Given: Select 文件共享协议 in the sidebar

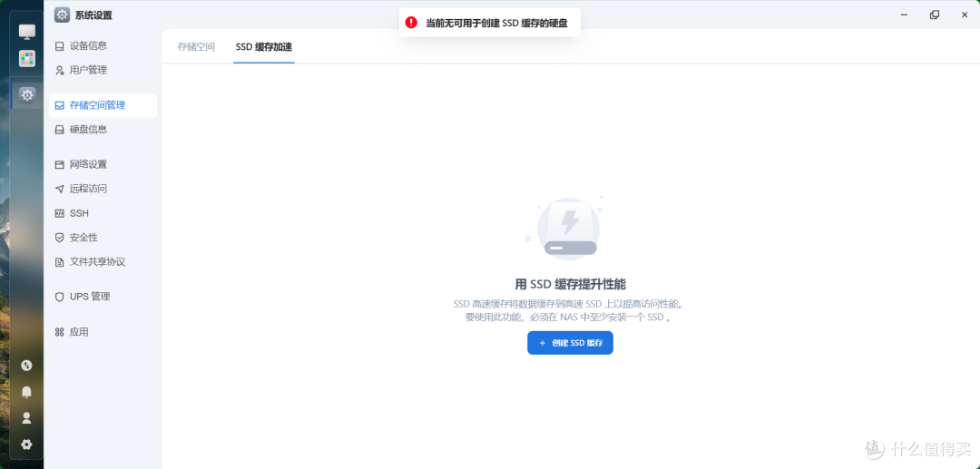Looking at the screenshot, I should tap(103, 261).
